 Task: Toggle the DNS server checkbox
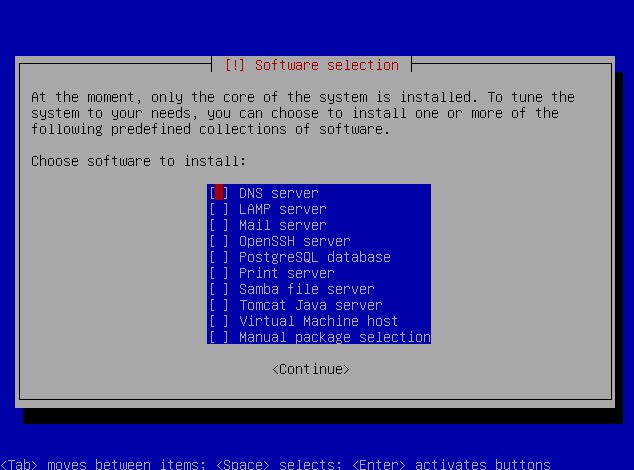coord(219,193)
